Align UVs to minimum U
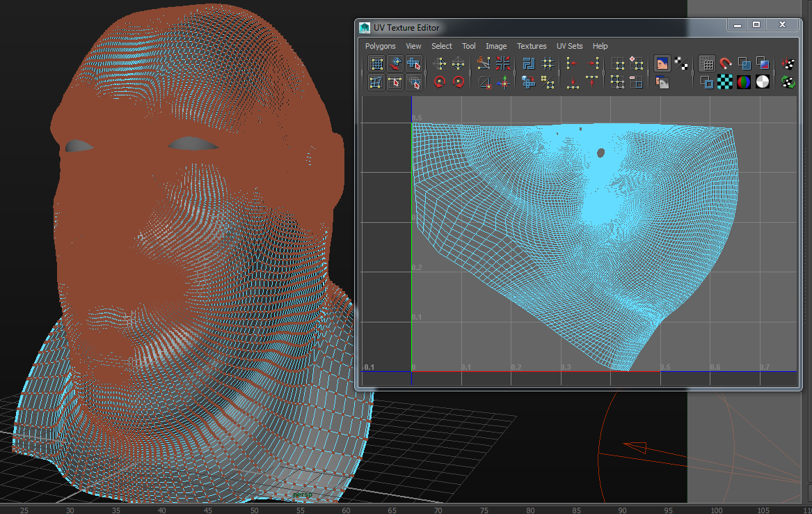The image size is (812, 514). [573, 64]
